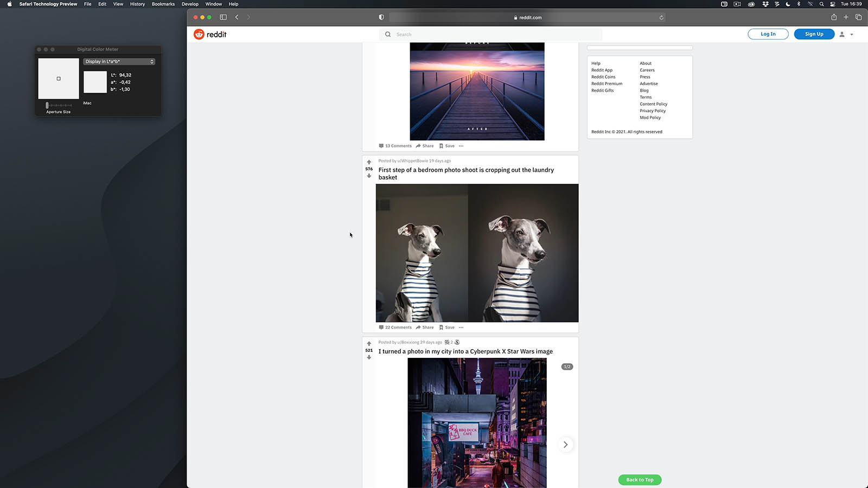
Task: Open the View menu
Action: point(118,4)
